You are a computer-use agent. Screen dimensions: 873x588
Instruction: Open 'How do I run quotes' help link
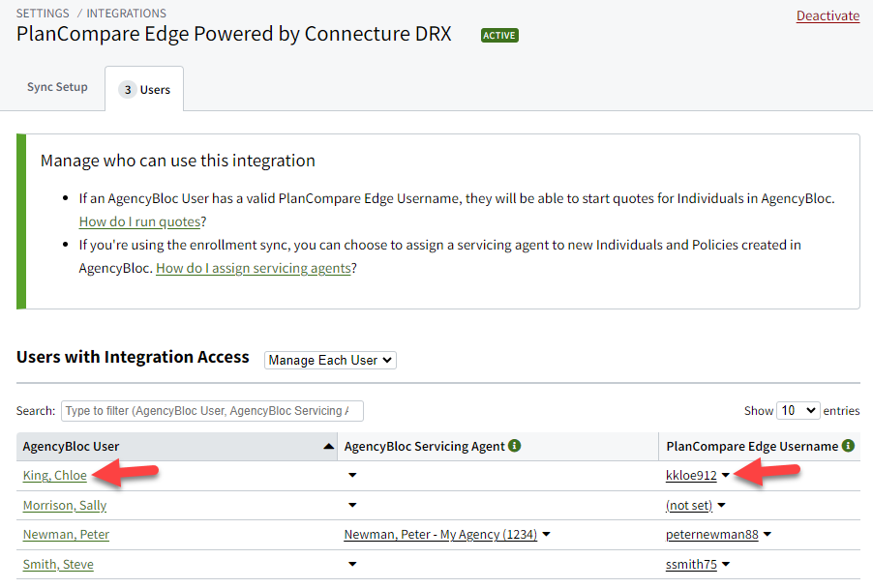[139, 221]
